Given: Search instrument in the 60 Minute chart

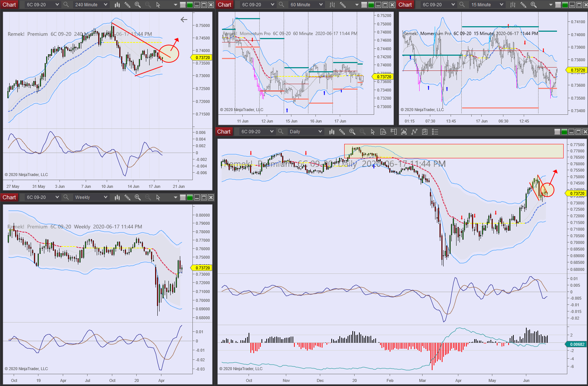Looking at the screenshot, I should [281, 5].
